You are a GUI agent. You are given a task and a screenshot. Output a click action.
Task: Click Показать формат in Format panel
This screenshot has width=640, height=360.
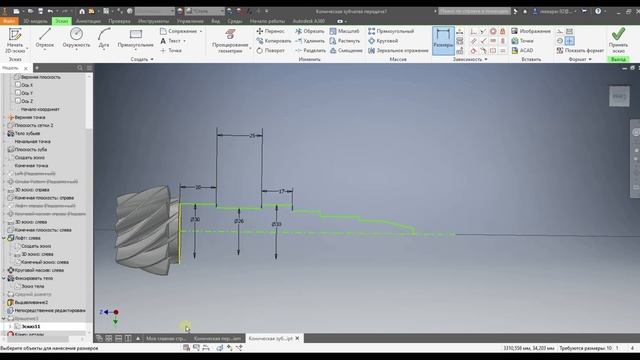(x=580, y=51)
